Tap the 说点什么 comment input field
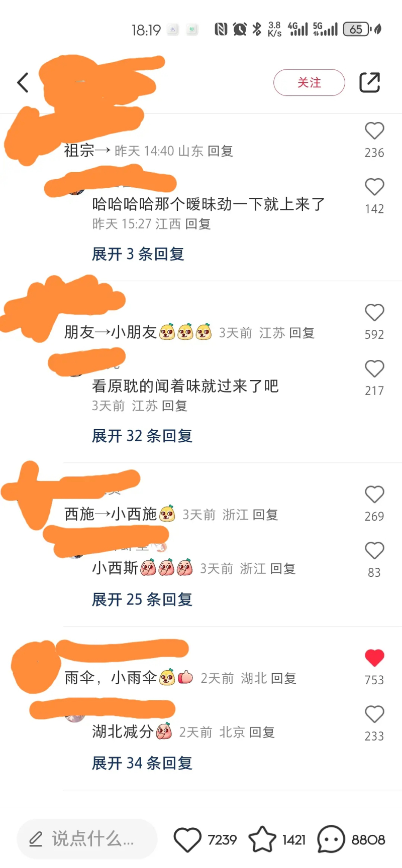Screen dimensions: 402x868 (x=87, y=839)
